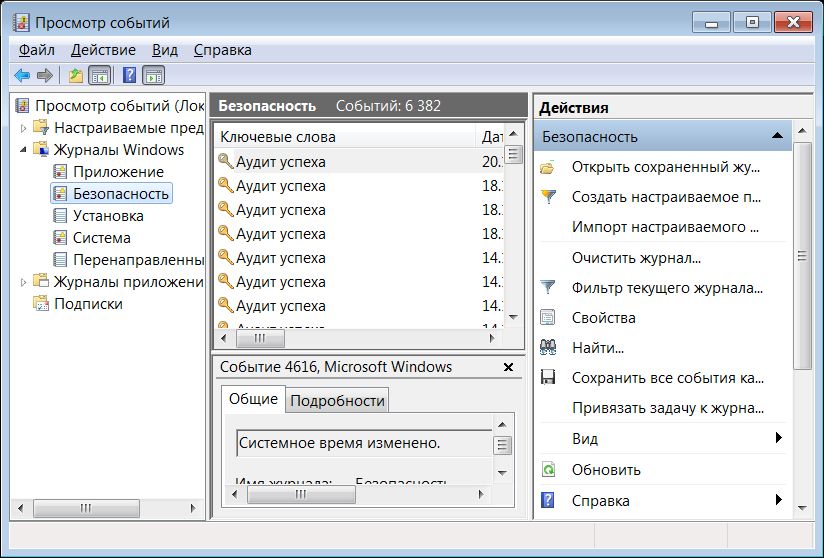The image size is (824, 558).
Task: Click Очистить журнал action
Action: coord(636,258)
